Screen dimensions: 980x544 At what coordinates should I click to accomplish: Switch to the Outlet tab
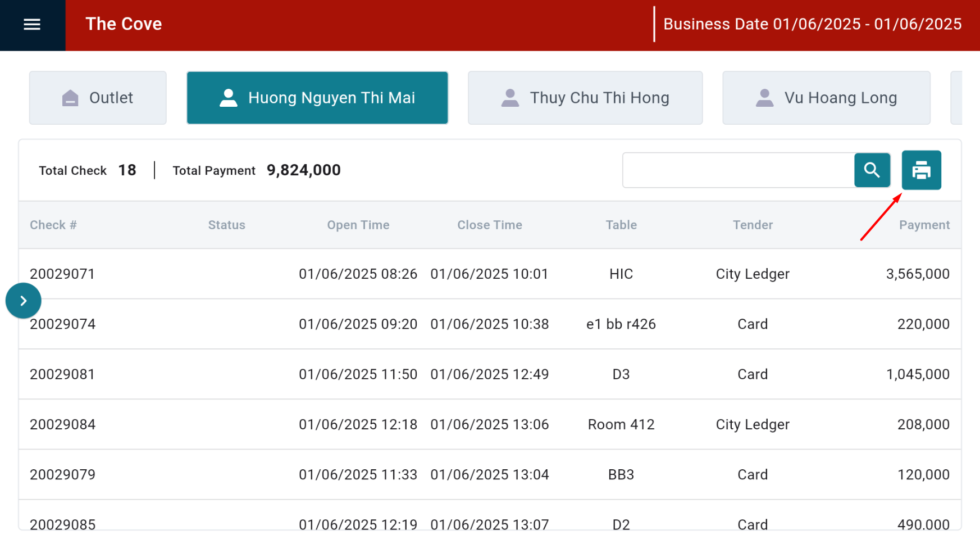pyautogui.click(x=98, y=98)
